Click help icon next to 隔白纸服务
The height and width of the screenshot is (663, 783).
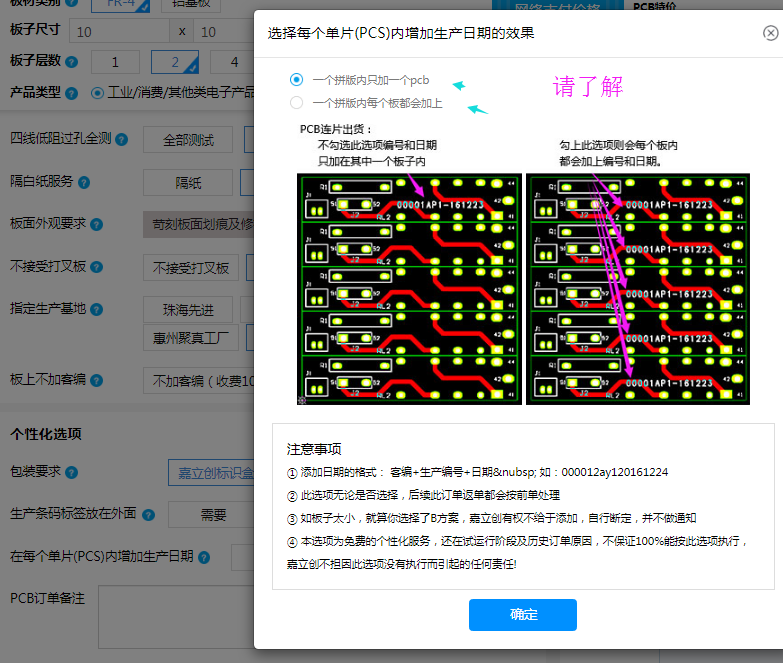83,182
